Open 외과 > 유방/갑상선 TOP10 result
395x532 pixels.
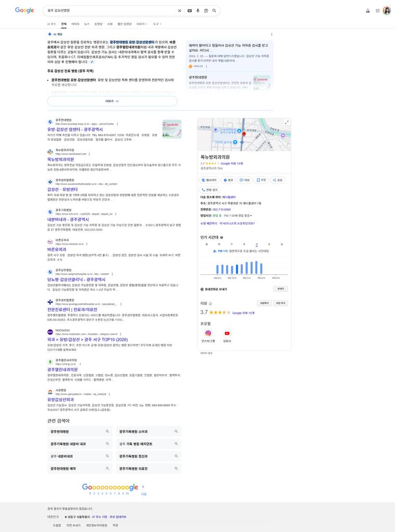(x=87, y=340)
